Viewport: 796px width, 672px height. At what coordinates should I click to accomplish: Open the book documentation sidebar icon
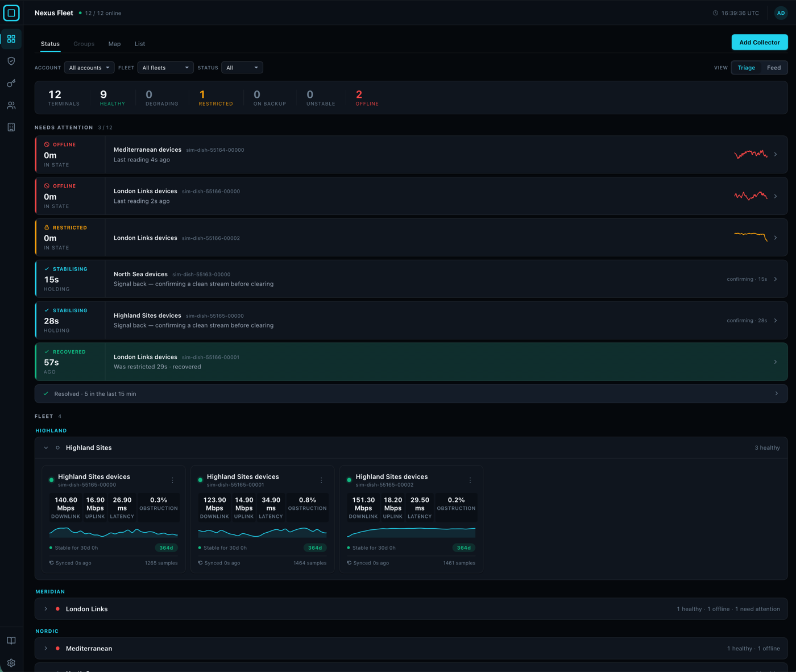pyautogui.click(x=11, y=641)
